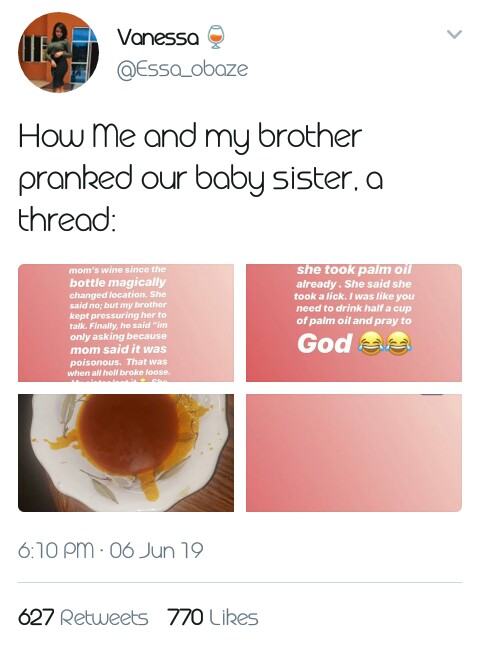
Task: Select the 'How Me and my brother' tweet text
Action: pos(201,178)
